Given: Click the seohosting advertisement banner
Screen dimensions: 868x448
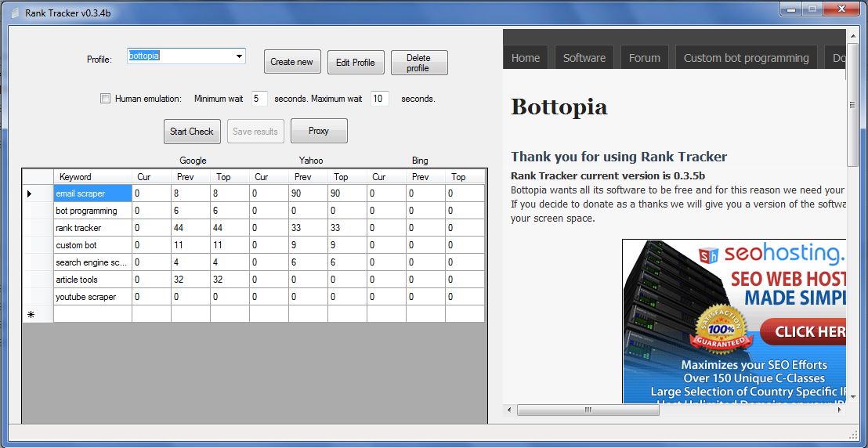Looking at the screenshot, I should [x=734, y=321].
